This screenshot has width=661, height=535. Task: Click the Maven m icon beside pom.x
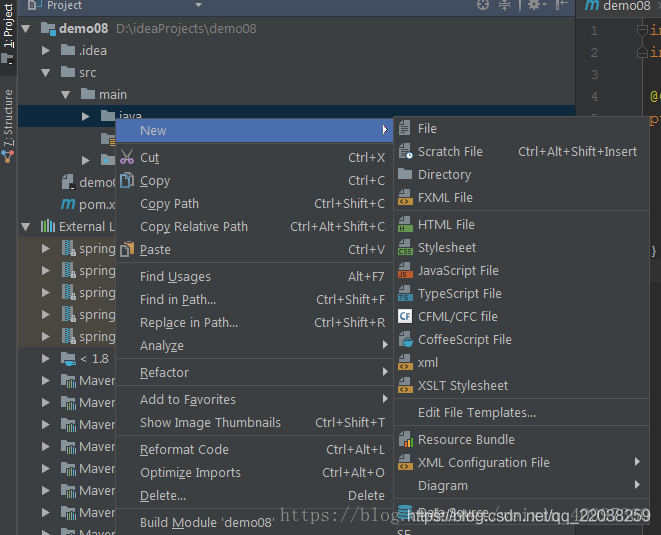click(68, 204)
